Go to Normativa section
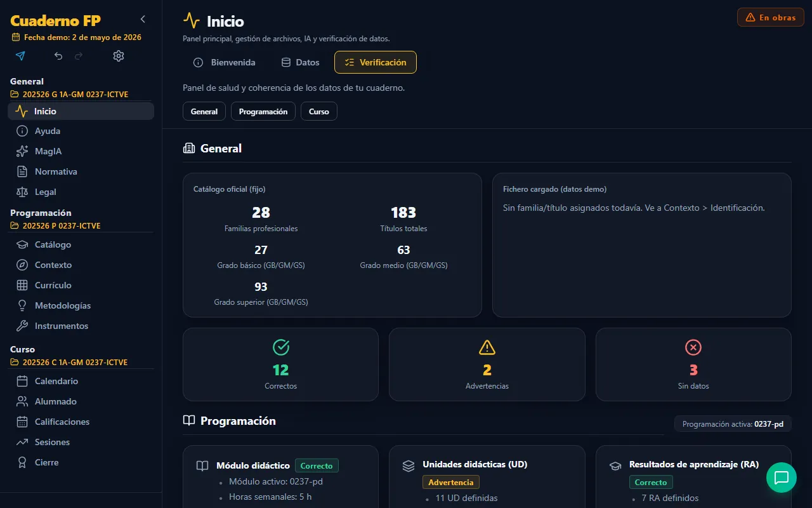 [81, 171]
